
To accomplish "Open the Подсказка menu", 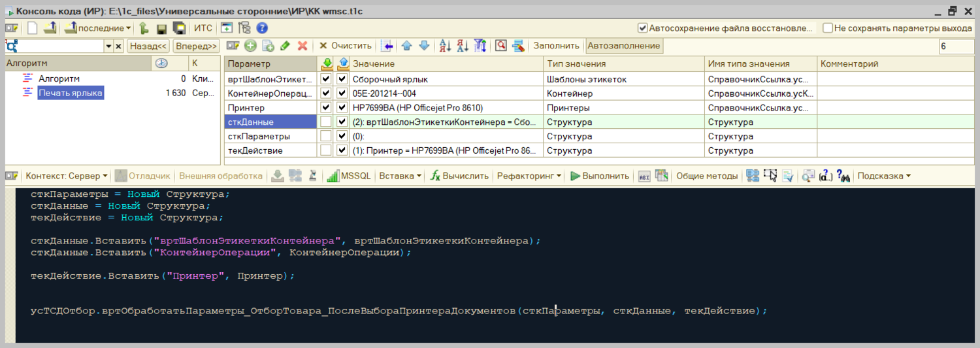I will [883, 176].
